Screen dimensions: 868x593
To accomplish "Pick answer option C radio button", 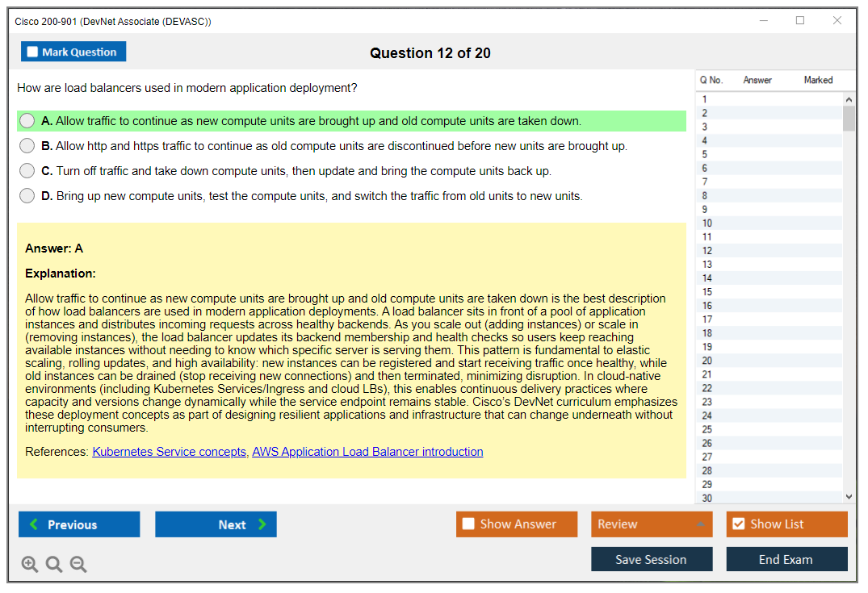I will (x=27, y=171).
